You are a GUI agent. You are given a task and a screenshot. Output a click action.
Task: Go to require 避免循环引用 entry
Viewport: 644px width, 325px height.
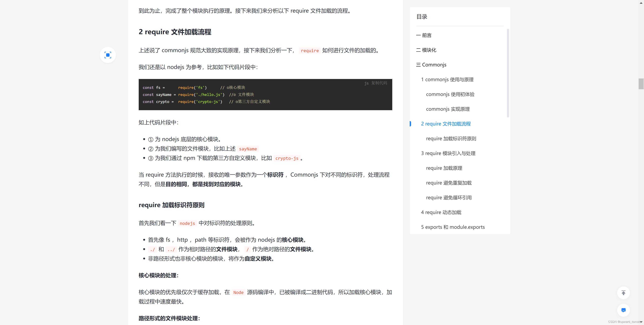tap(449, 198)
